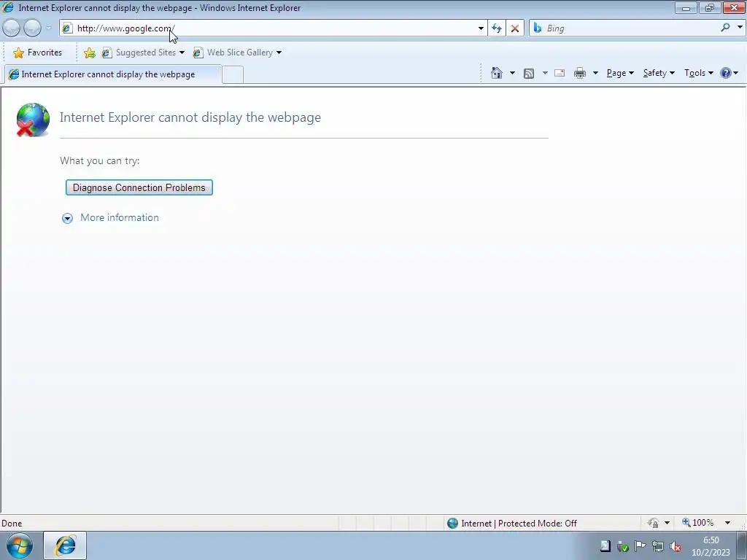Click the search magnifier icon
Screen dimensions: 747x560
point(725,28)
